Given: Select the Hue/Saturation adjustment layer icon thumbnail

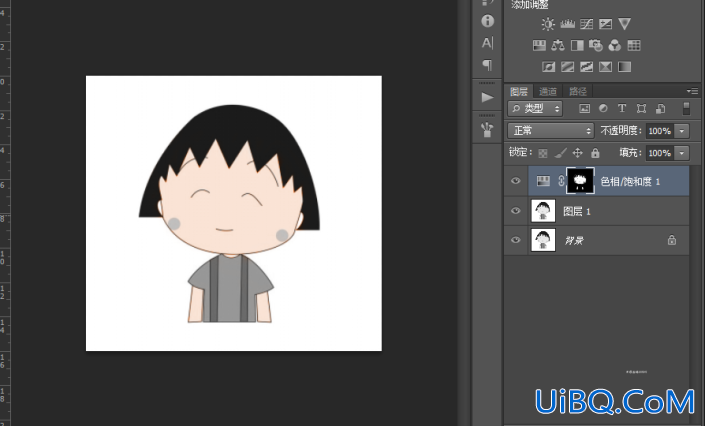Looking at the screenshot, I should 543,181.
